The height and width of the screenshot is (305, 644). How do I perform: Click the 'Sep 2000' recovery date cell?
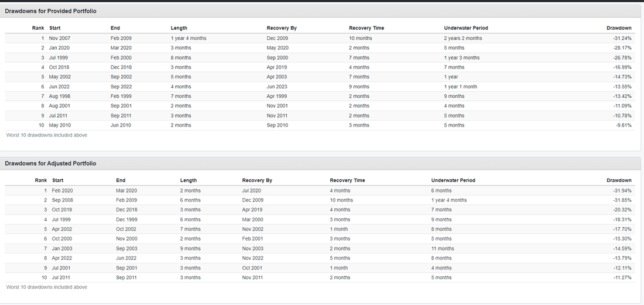[x=278, y=57]
